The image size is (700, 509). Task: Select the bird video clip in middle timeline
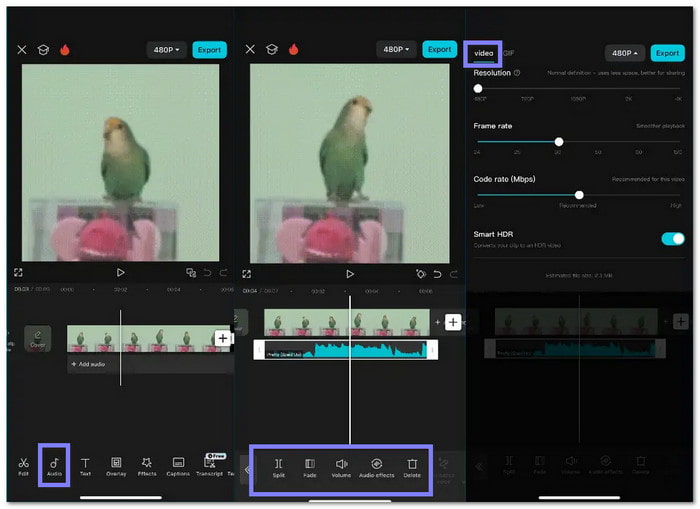point(346,322)
